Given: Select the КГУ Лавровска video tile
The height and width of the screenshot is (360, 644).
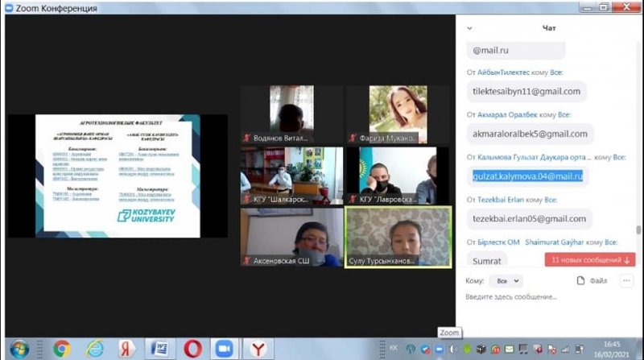Looking at the screenshot, I should coord(398,176).
